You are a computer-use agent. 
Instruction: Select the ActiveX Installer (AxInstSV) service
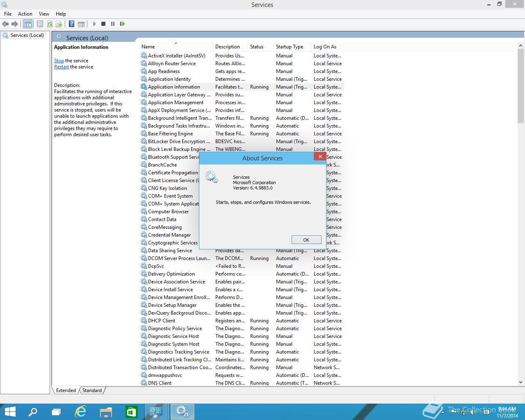(242, 56)
